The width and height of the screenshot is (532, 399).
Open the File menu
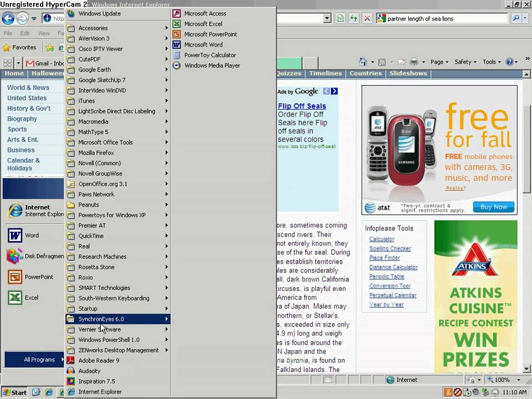[8, 33]
